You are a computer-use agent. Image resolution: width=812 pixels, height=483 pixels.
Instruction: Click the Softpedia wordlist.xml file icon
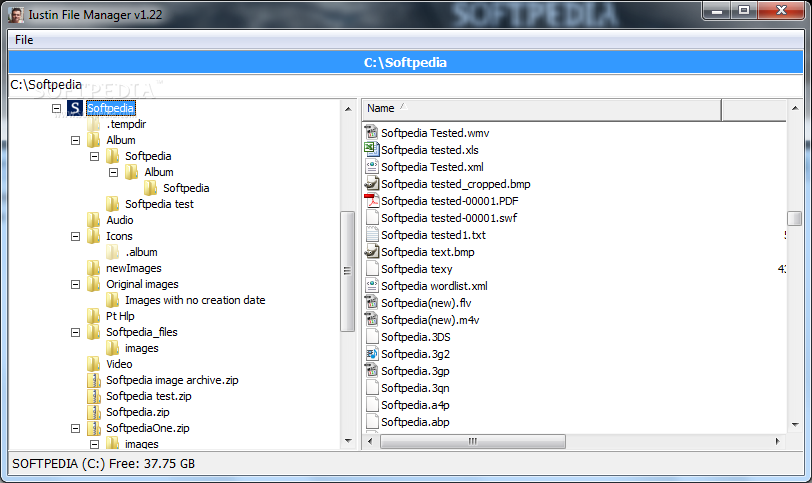point(371,286)
